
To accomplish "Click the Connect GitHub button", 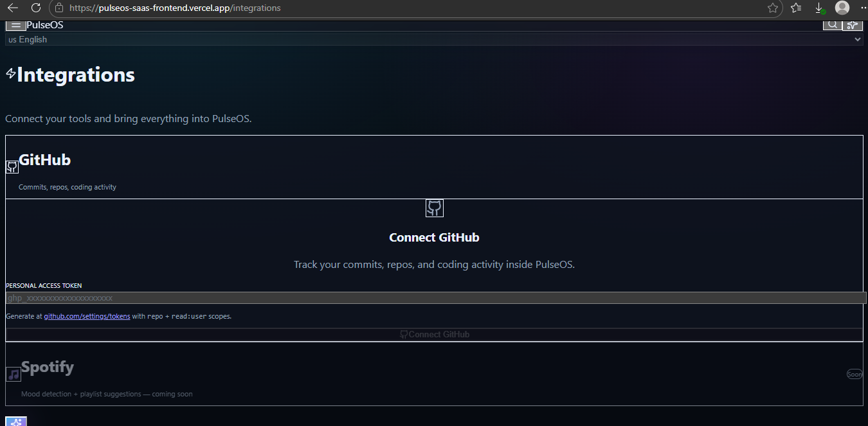I will click(434, 334).
